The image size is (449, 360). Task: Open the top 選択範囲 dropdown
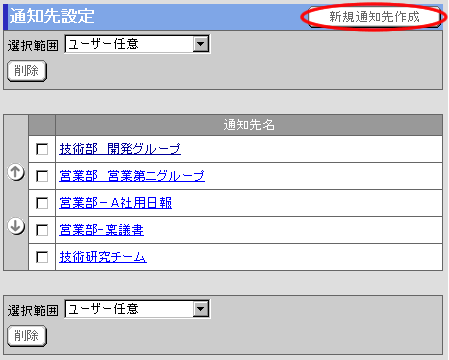coord(137,44)
